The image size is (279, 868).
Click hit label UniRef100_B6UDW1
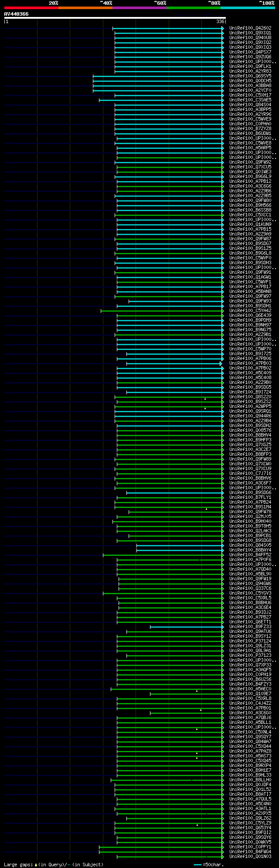pos(250,134)
